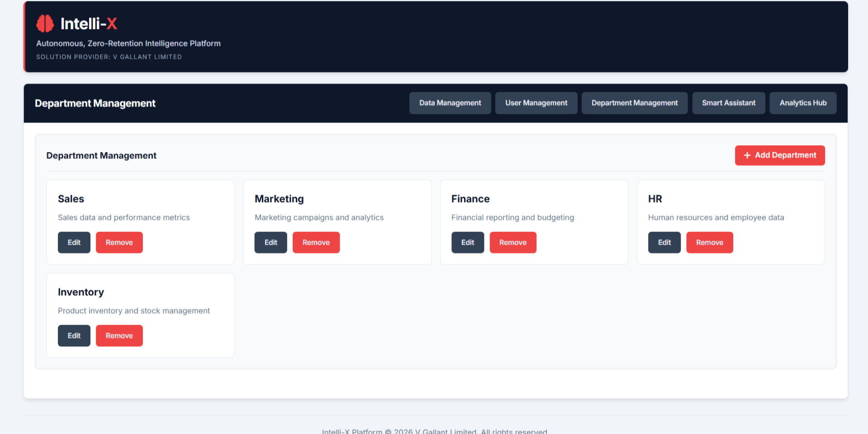The image size is (868, 434).
Task: Remove the Sales department
Action: coord(119,243)
